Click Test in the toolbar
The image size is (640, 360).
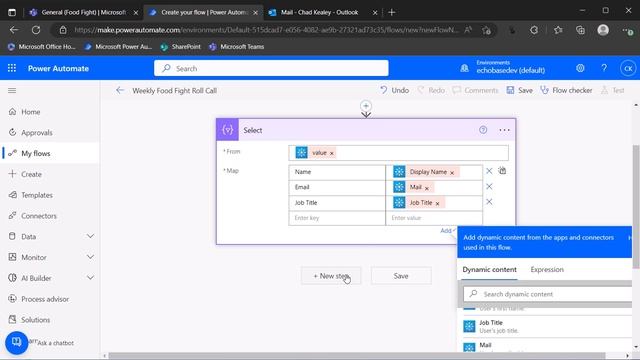point(613,90)
